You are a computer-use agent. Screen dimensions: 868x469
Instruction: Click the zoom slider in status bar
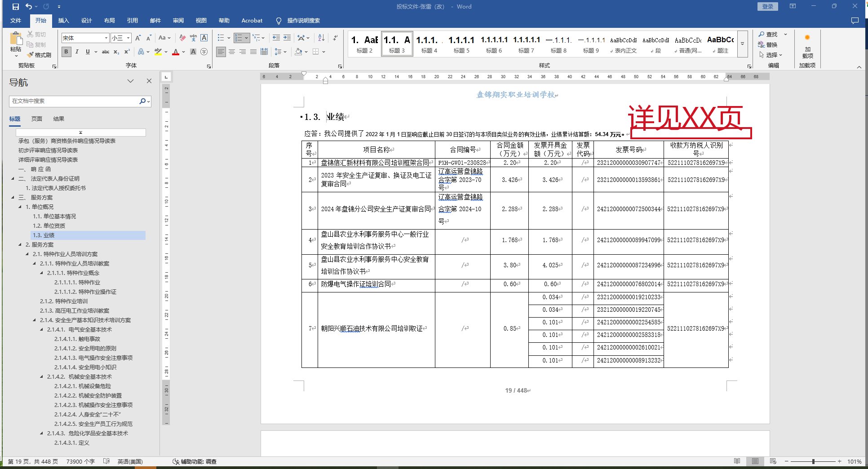[813, 461]
